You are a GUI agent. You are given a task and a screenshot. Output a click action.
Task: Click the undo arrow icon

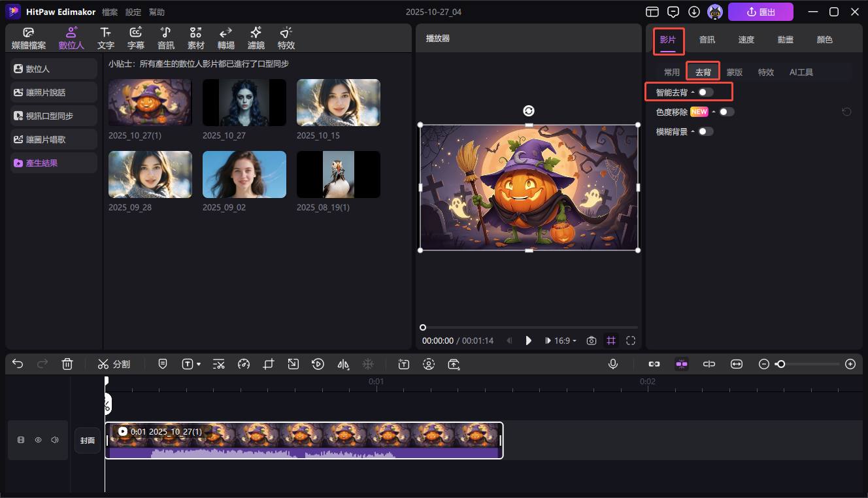point(18,364)
